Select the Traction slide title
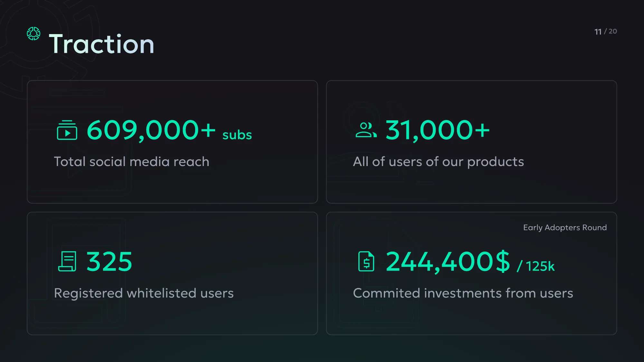 [102, 44]
